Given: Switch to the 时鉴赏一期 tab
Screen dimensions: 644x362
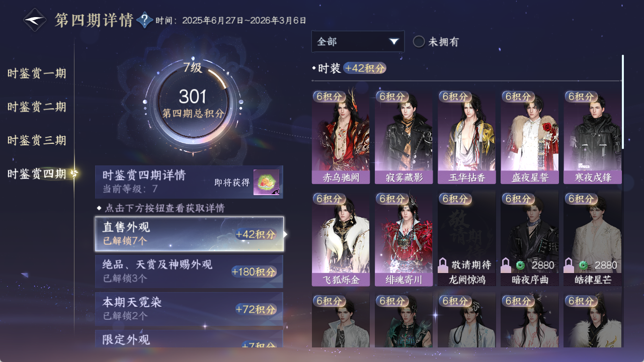Looking at the screenshot, I should [x=37, y=74].
